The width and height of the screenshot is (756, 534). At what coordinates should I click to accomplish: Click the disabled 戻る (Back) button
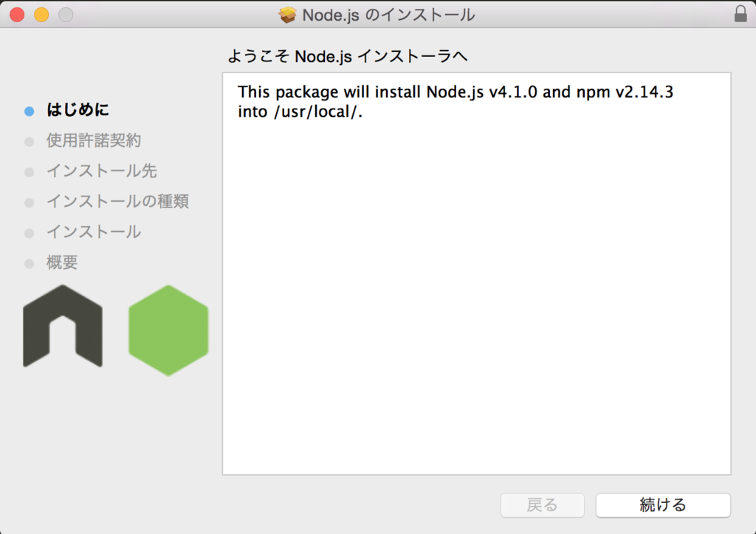point(543,505)
